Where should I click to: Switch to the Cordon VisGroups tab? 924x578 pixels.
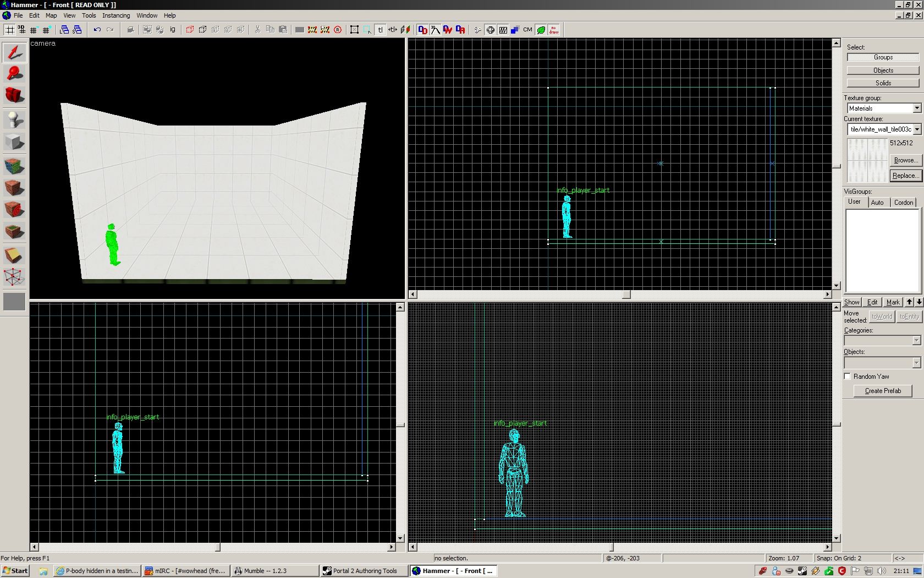coord(903,203)
